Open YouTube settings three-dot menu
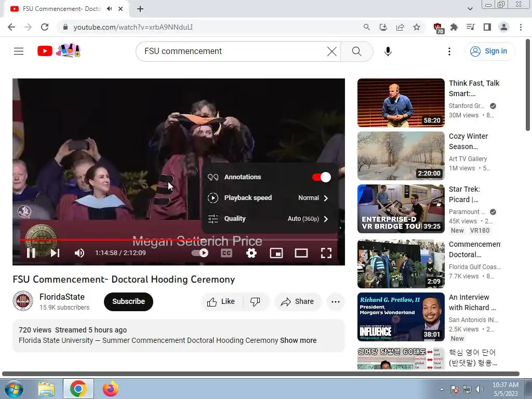Viewport: 532px width, 399px height. pyautogui.click(x=449, y=51)
